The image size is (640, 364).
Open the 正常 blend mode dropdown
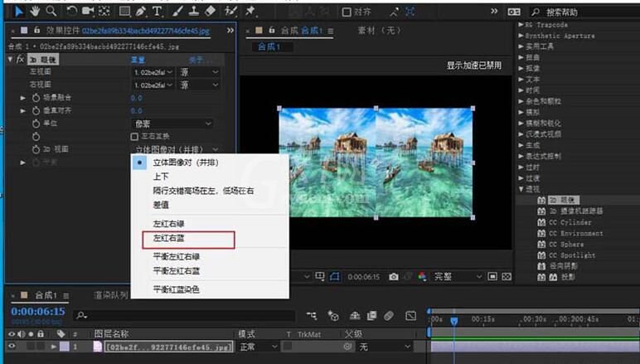tap(259, 347)
